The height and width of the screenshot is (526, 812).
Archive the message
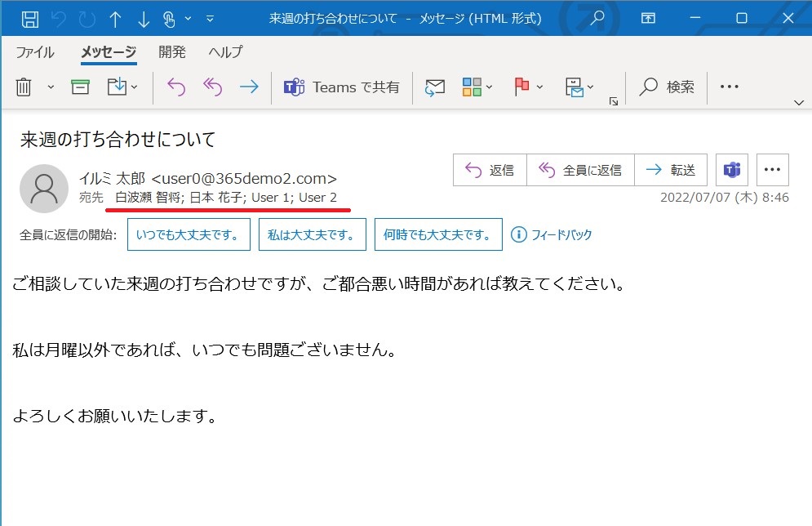tap(80, 87)
